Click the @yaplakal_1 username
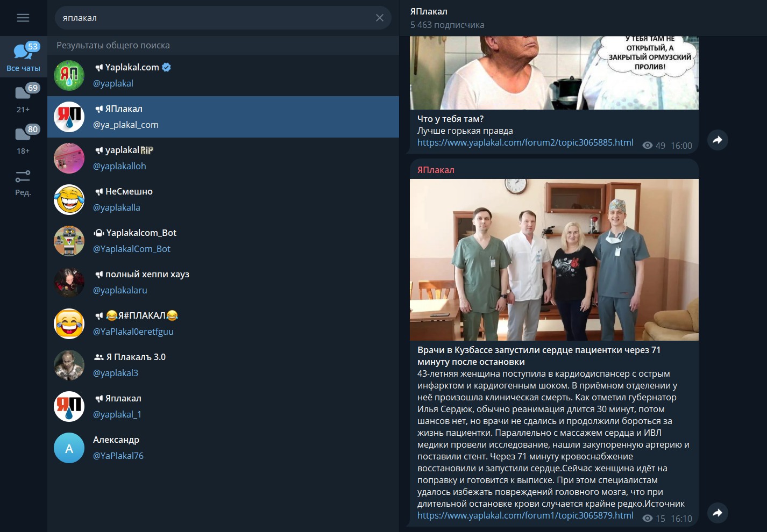Viewport: 767px width, 532px height. tap(117, 414)
